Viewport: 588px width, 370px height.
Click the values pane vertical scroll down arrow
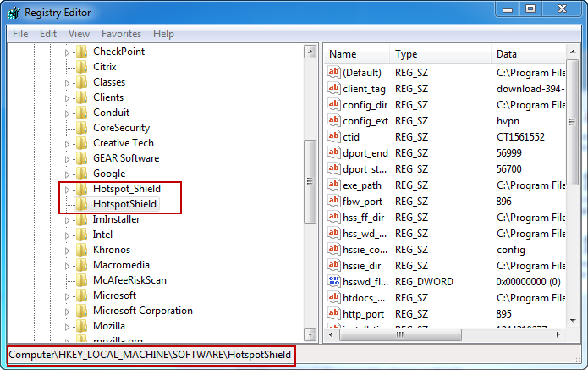tap(573, 320)
